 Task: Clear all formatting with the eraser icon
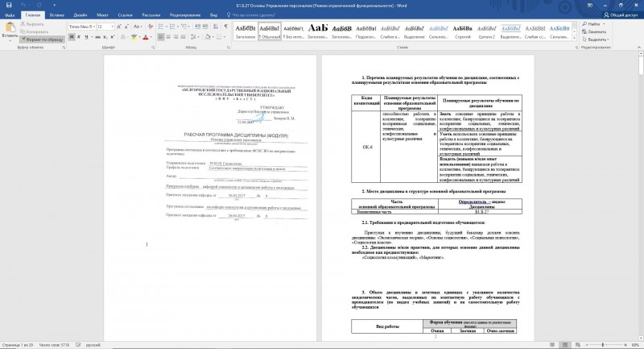(151, 27)
